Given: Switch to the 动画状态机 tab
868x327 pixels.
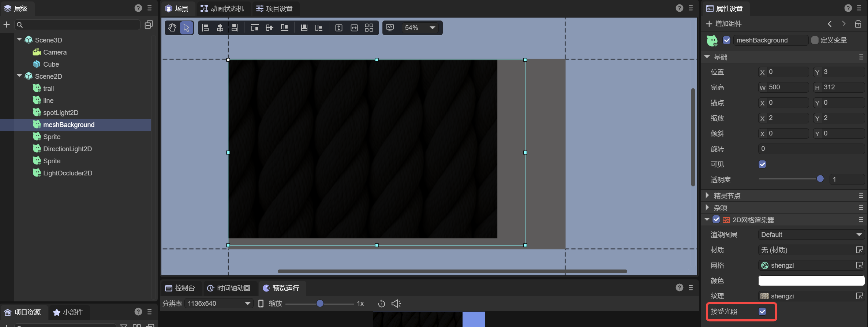Looking at the screenshot, I should click(x=222, y=8).
